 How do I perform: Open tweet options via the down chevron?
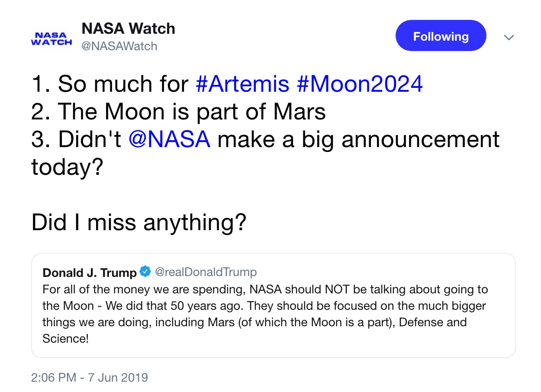[x=509, y=37]
